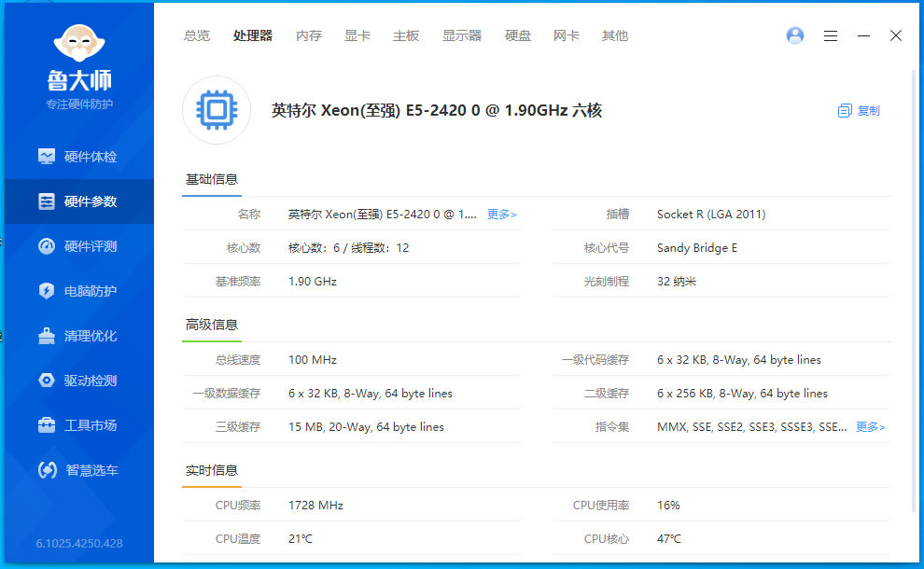The image size is (924, 569).
Task: Switch to 显示器 monitor tab
Action: (462, 36)
